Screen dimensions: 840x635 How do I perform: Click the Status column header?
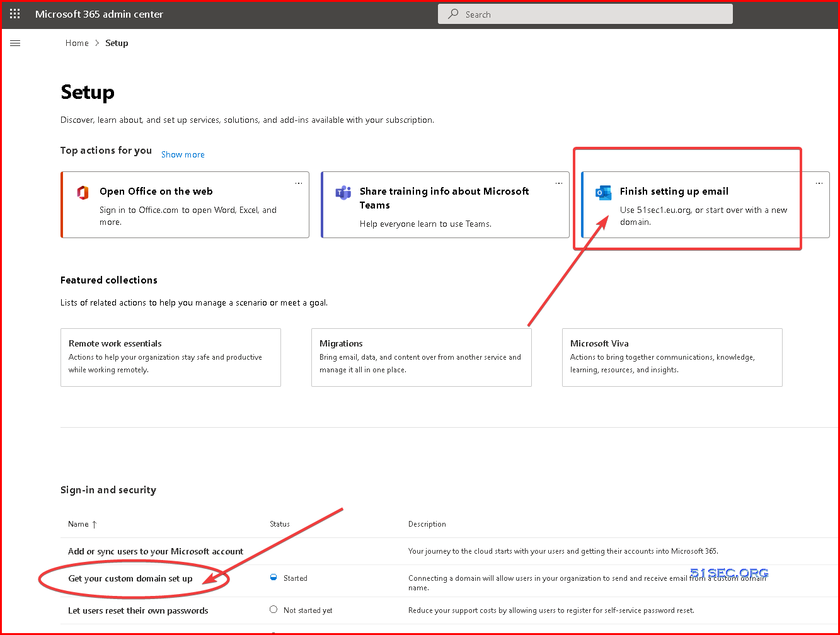pyautogui.click(x=280, y=524)
